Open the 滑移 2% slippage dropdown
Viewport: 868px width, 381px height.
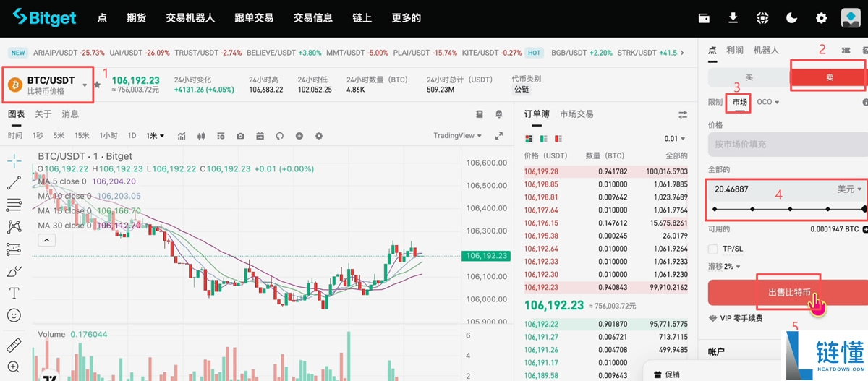[723, 267]
